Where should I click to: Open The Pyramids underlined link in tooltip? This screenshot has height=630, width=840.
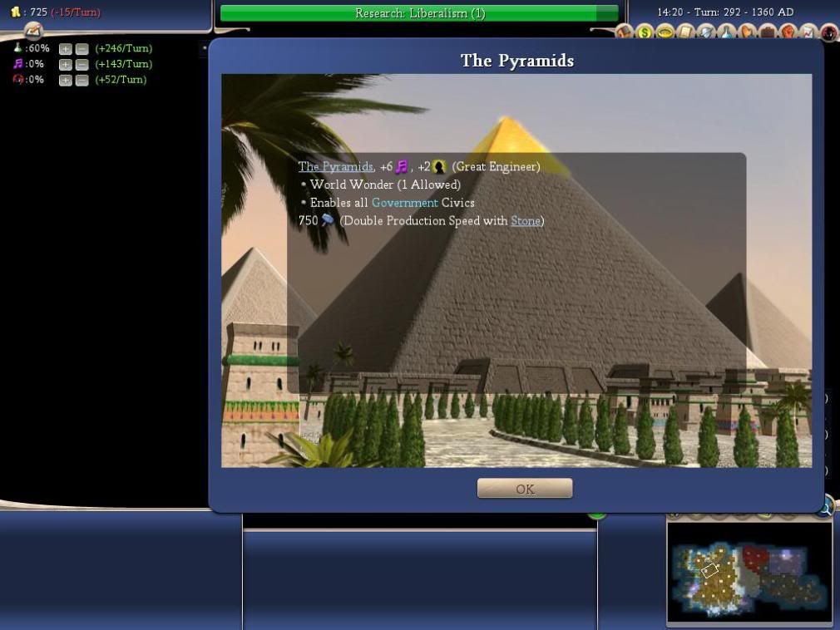tap(336, 166)
